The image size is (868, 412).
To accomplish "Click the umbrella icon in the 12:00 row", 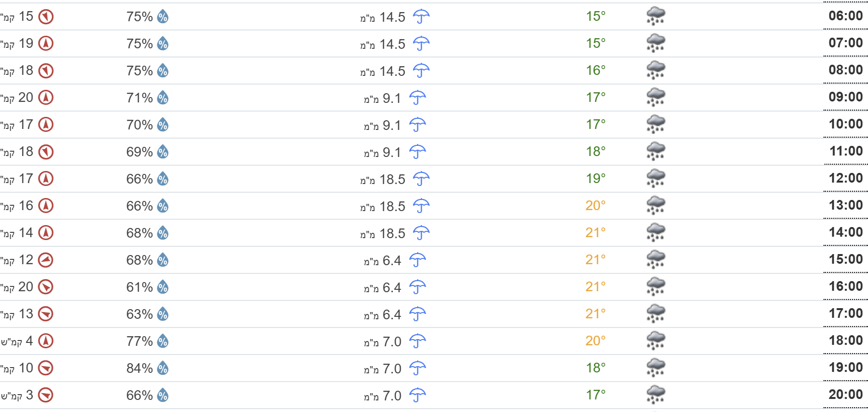I will tap(421, 179).
